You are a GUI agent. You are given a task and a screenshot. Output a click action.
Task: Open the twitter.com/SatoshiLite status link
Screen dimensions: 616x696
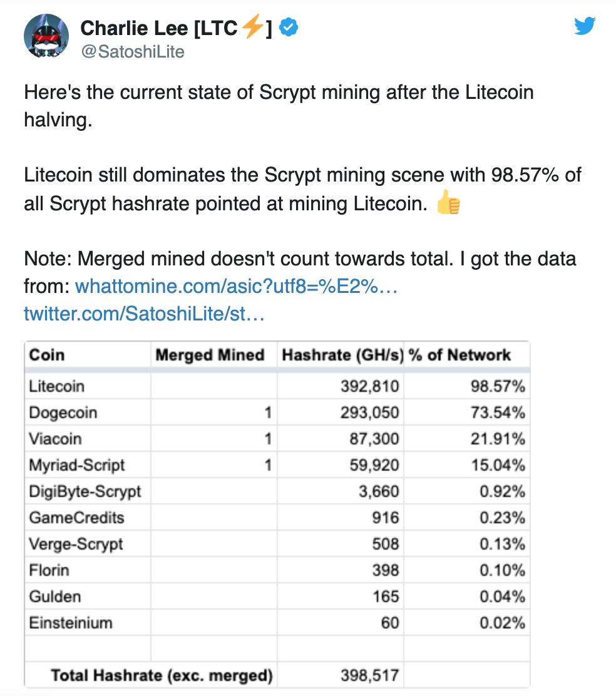click(x=144, y=314)
